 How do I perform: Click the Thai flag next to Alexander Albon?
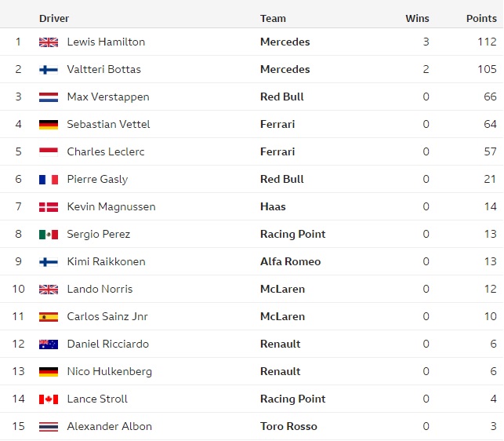pyautogui.click(x=49, y=427)
